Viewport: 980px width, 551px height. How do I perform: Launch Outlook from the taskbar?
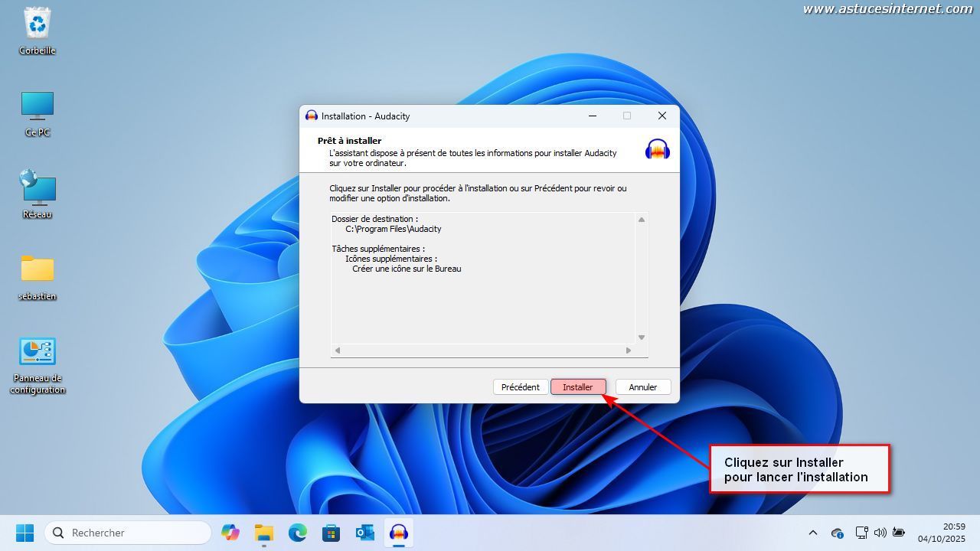click(x=364, y=533)
